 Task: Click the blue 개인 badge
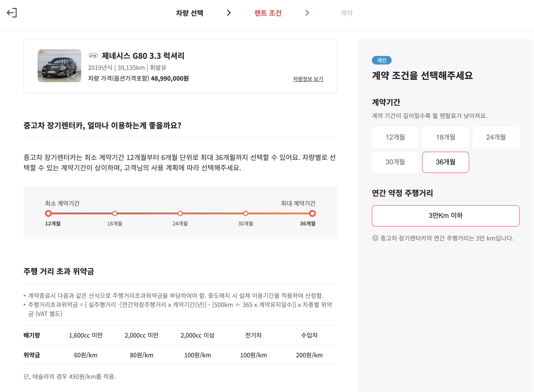[x=381, y=60]
